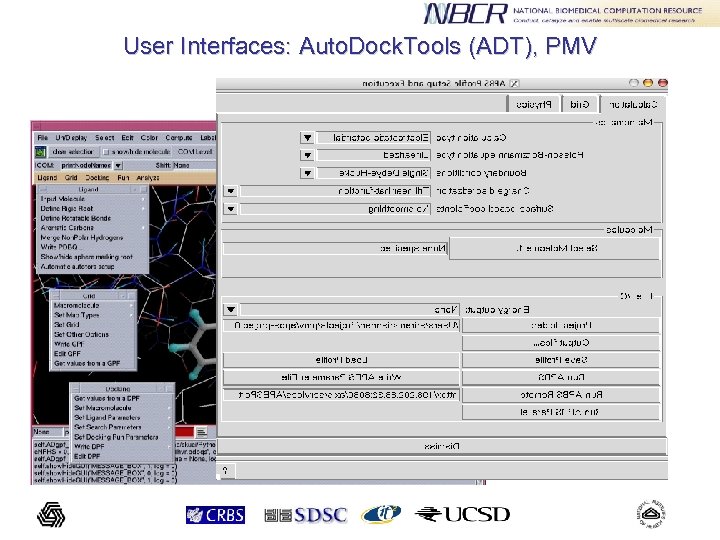Open the Color menu
720x540 pixels.
pos(149,138)
